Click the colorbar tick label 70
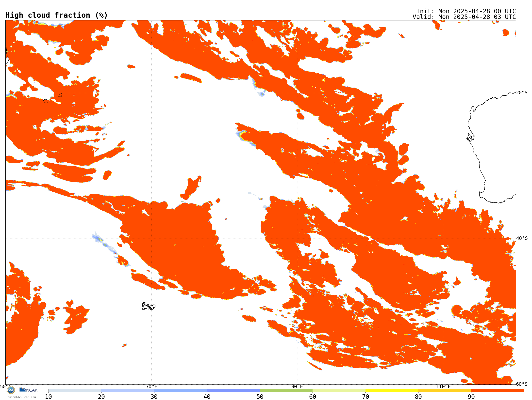This screenshot has height=400, width=532. [366, 397]
